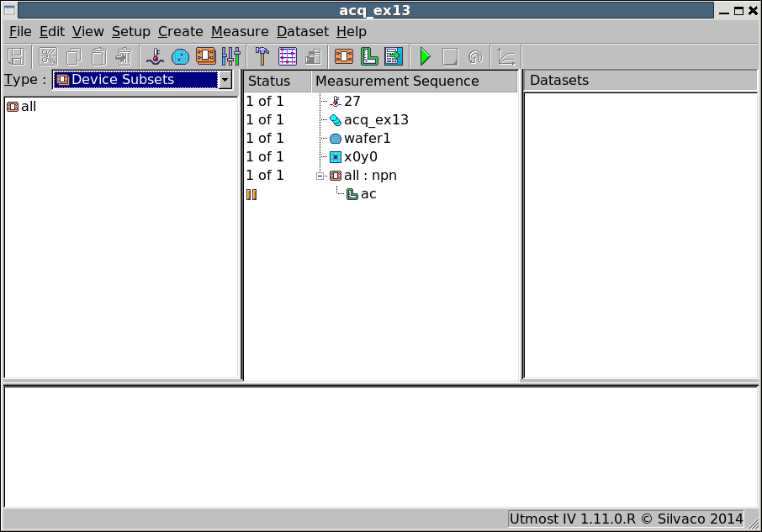
Task: Click the Datasets column header
Action: coord(641,81)
